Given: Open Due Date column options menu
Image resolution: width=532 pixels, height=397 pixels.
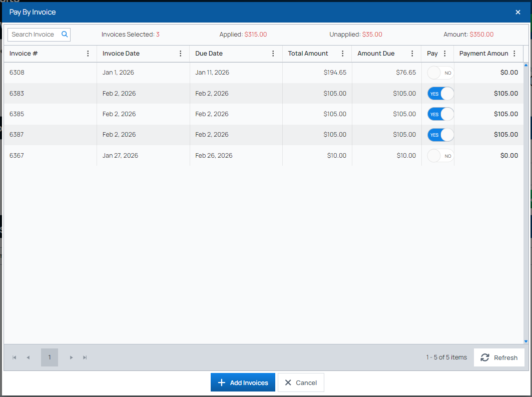Looking at the screenshot, I should [273, 53].
